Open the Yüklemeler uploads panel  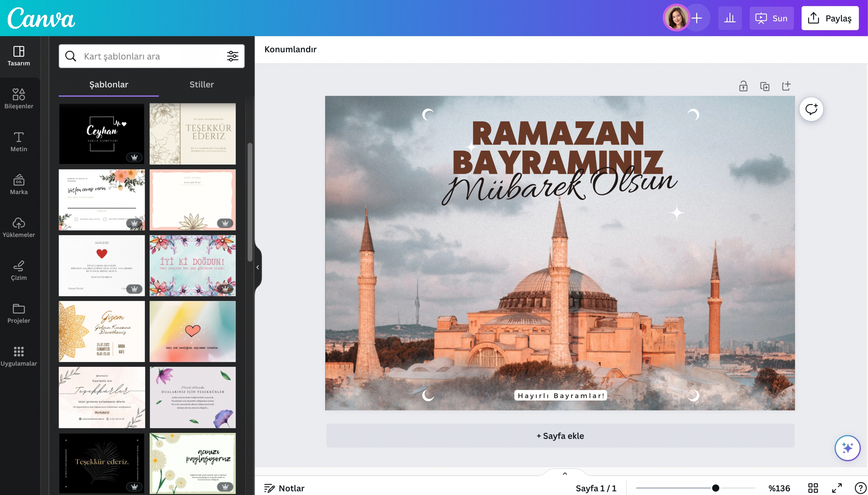[x=19, y=227]
